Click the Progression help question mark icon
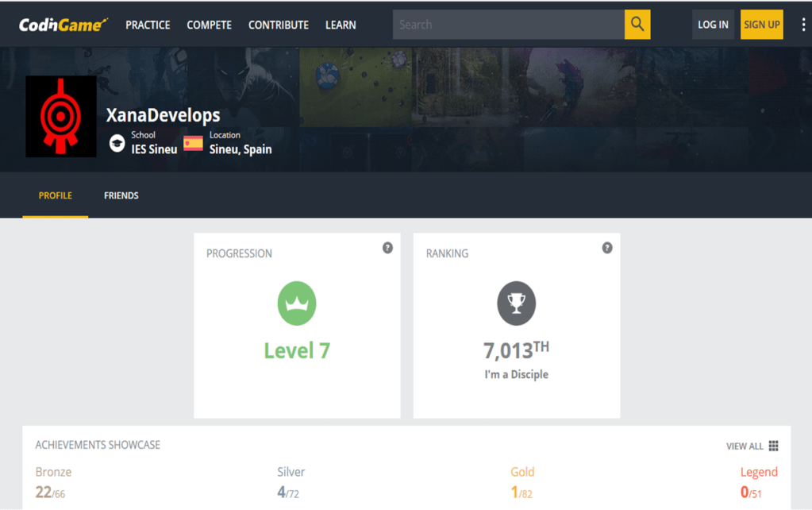Viewport: 812px width, 510px height. point(387,248)
